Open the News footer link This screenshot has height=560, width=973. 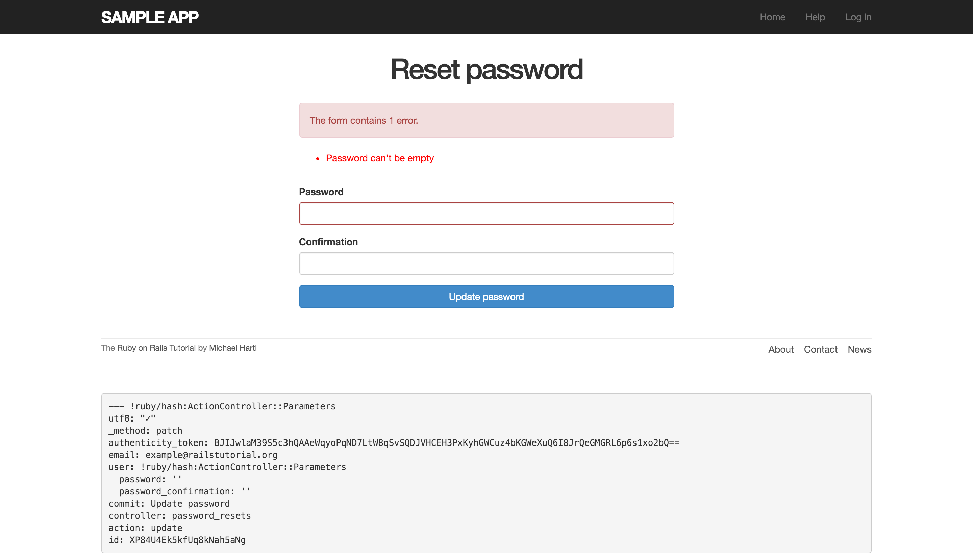859,349
